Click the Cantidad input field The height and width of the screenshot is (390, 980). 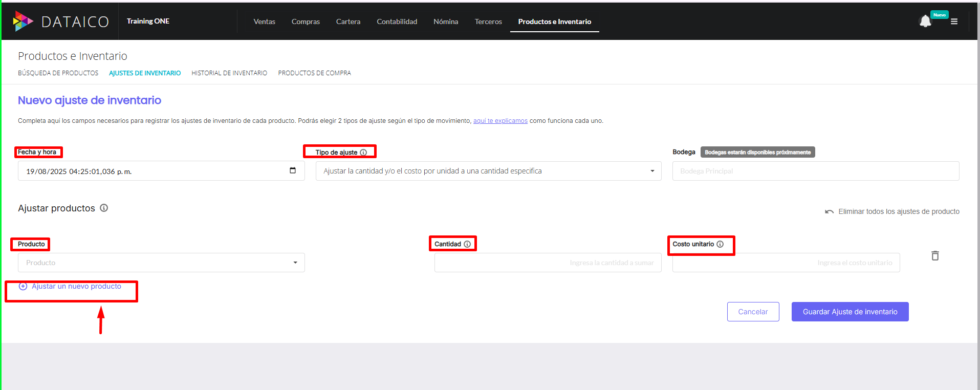point(547,263)
